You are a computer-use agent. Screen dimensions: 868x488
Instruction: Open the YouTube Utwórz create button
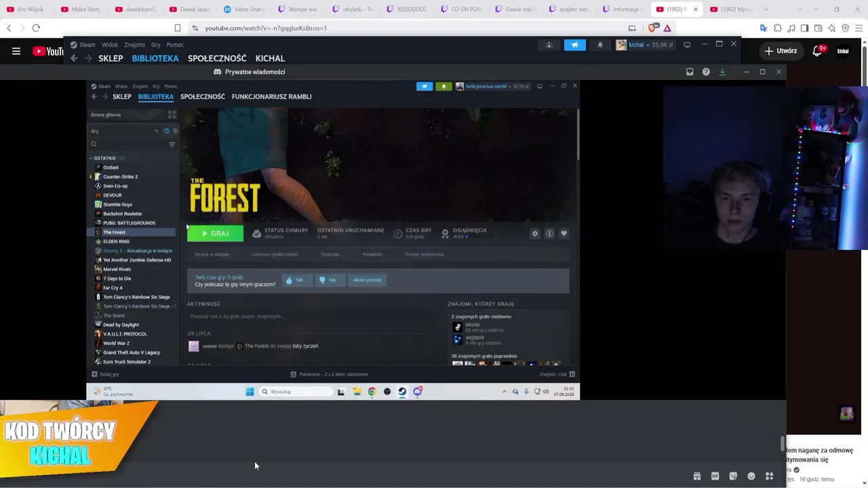[781, 51]
